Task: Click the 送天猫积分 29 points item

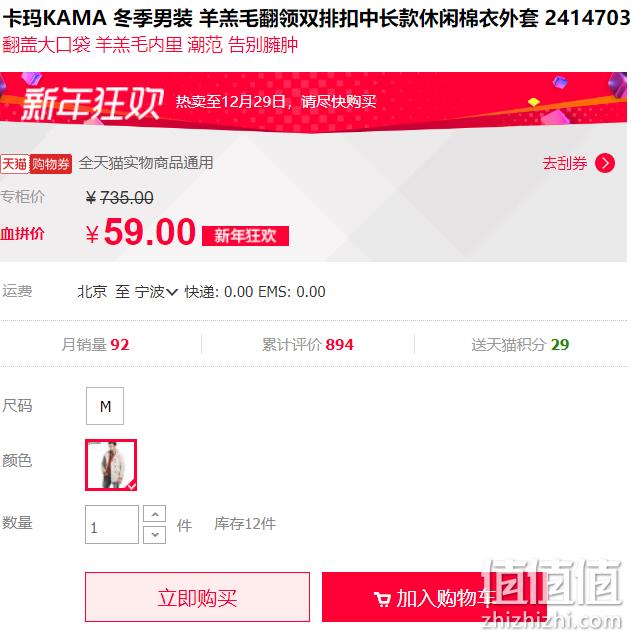Action: (520, 345)
